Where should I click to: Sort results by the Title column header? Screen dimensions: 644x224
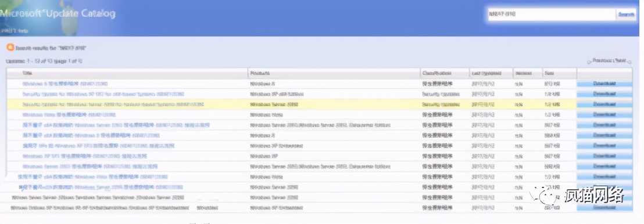pos(27,74)
